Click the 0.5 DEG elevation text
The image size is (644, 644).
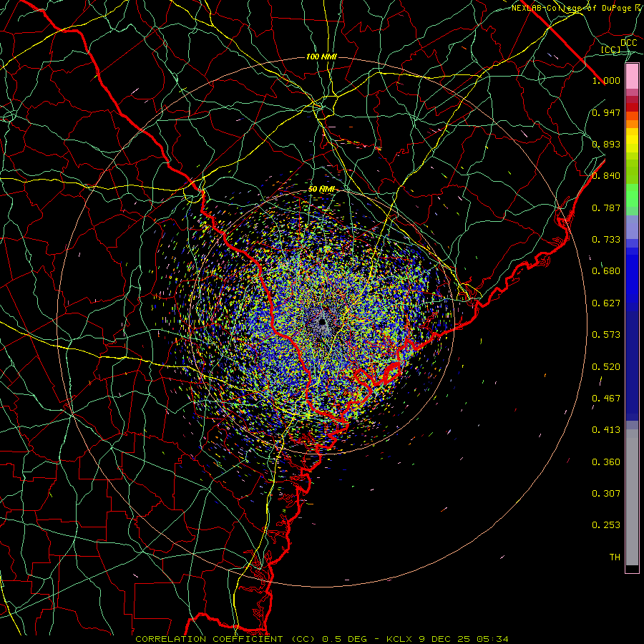[x=345, y=639]
